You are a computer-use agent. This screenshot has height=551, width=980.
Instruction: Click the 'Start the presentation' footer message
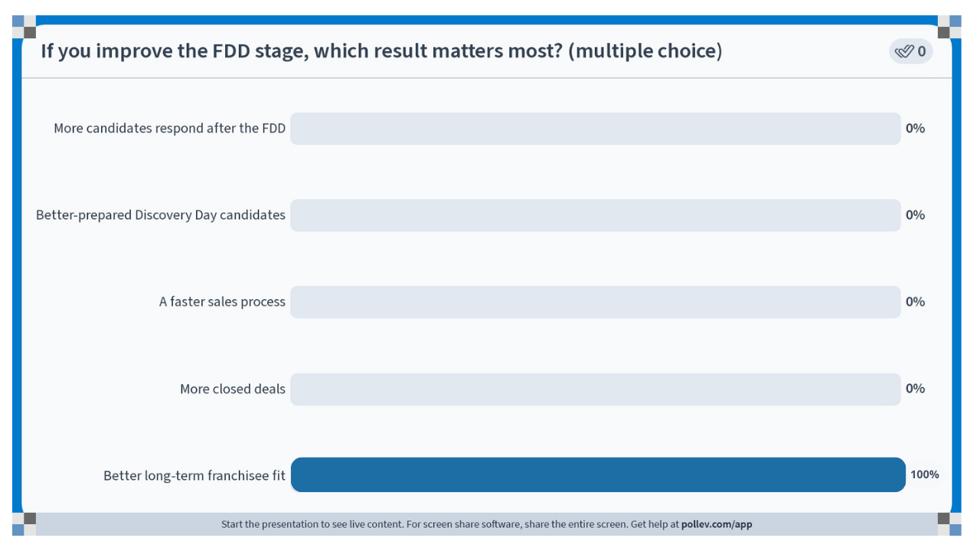(x=487, y=524)
